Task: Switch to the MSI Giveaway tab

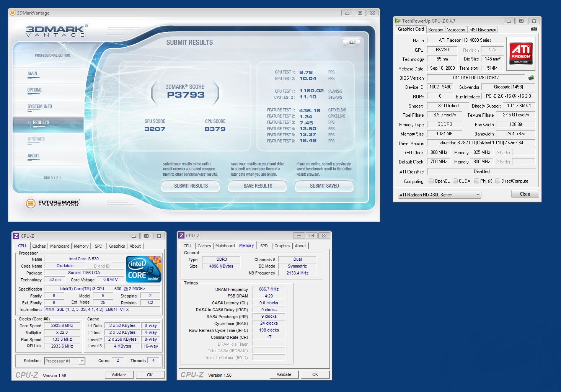Action: tap(483, 29)
